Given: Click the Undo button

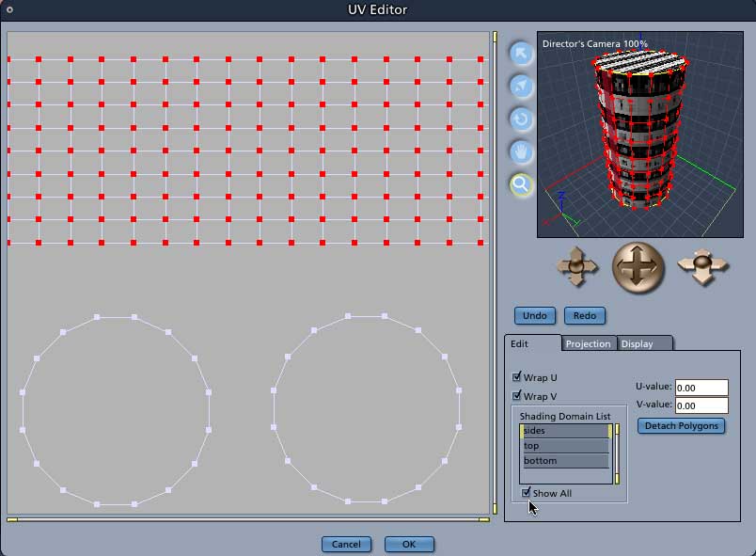Looking at the screenshot, I should 534,316.
